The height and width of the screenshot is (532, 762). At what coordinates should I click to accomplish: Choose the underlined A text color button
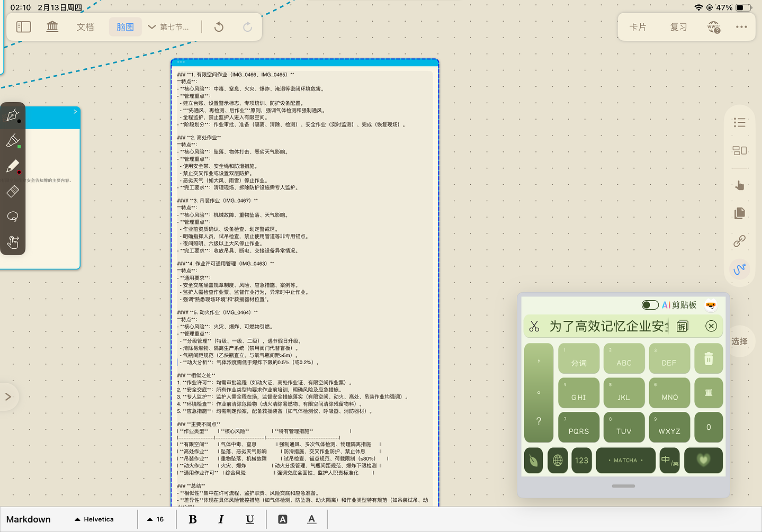[312, 519]
